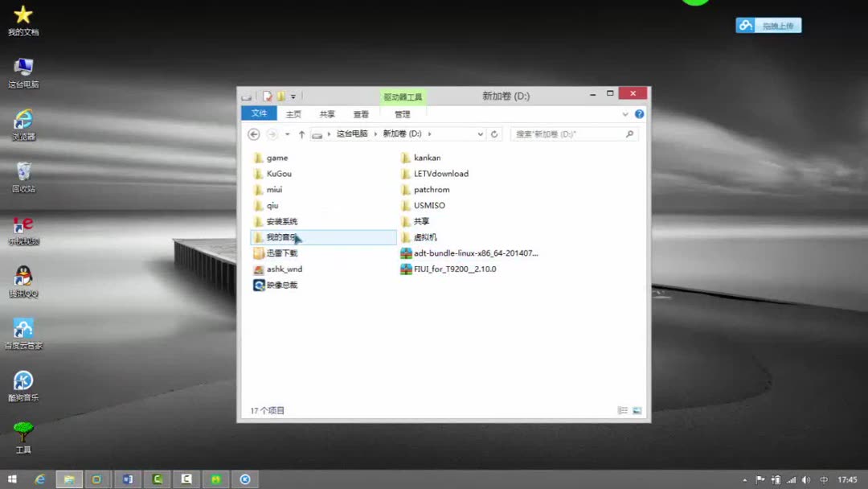The height and width of the screenshot is (489, 868).
Task: Open the 管理 drive tools tab
Action: [x=402, y=113]
